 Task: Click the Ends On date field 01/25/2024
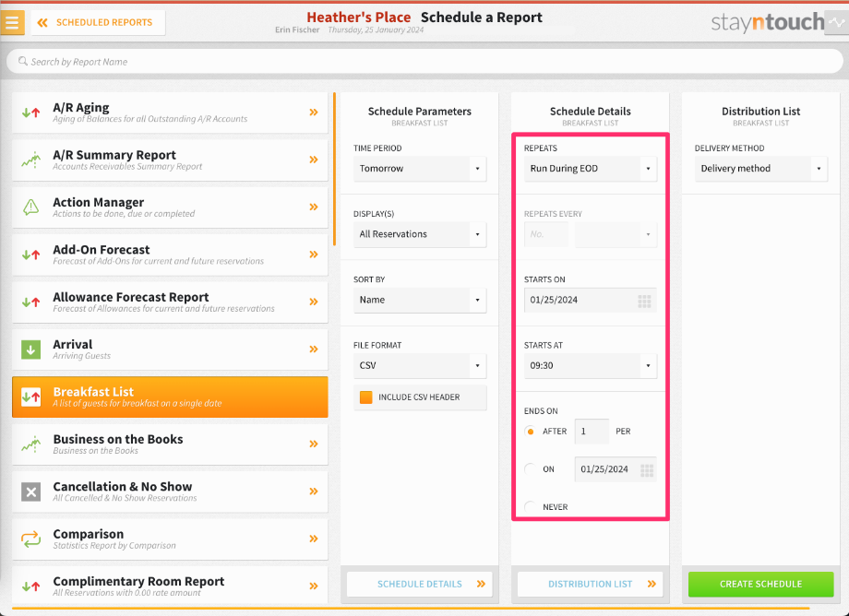pos(616,469)
